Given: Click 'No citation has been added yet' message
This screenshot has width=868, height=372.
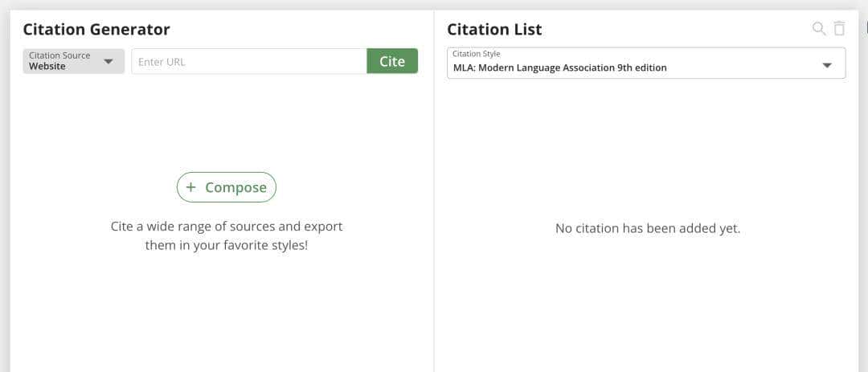Looking at the screenshot, I should [647, 228].
